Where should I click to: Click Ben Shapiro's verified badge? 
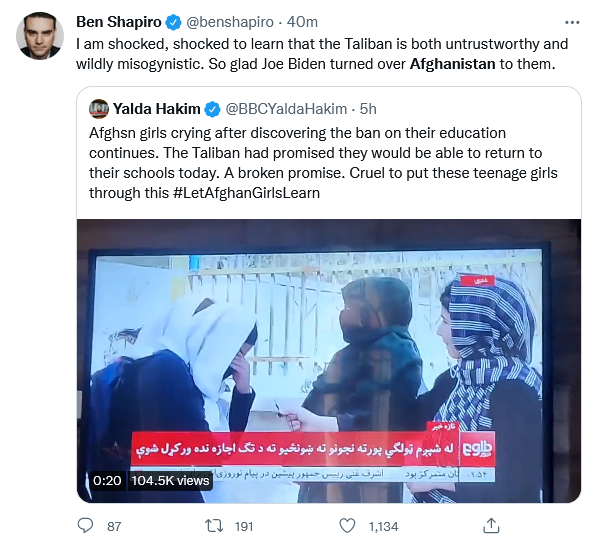[x=174, y=22]
